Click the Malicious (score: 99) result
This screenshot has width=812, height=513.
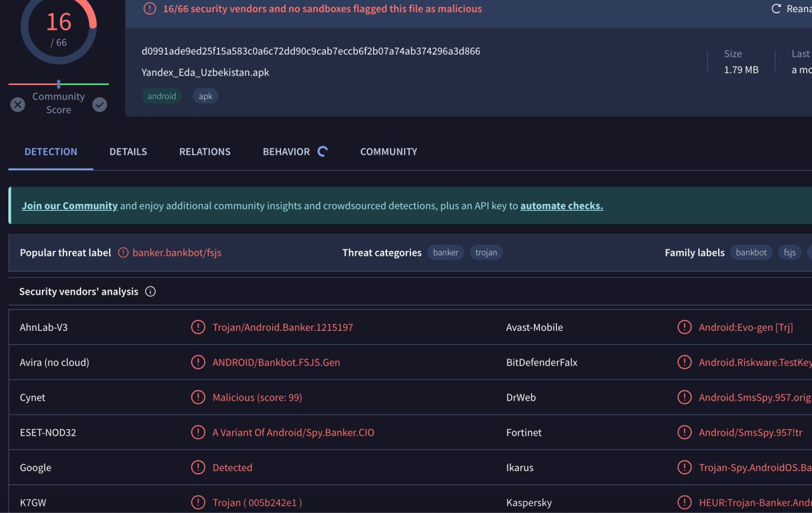(258, 397)
